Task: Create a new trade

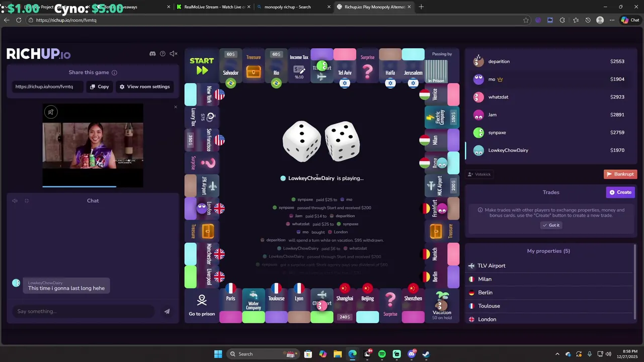Action: tap(620, 192)
